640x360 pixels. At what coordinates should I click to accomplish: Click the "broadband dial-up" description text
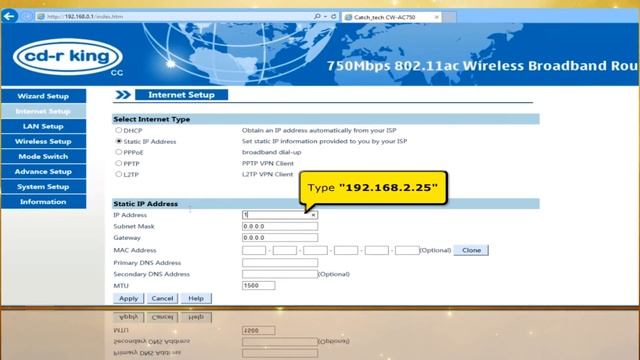click(x=271, y=152)
